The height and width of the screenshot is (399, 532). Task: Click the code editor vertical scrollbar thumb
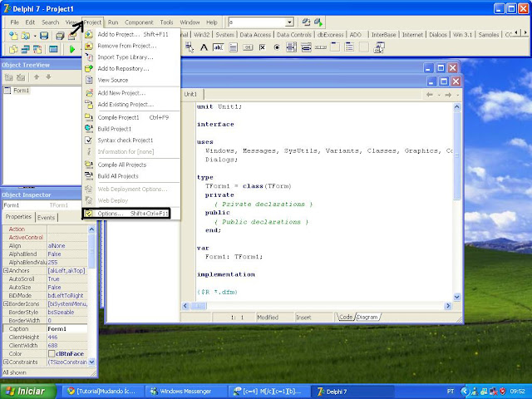point(457,156)
